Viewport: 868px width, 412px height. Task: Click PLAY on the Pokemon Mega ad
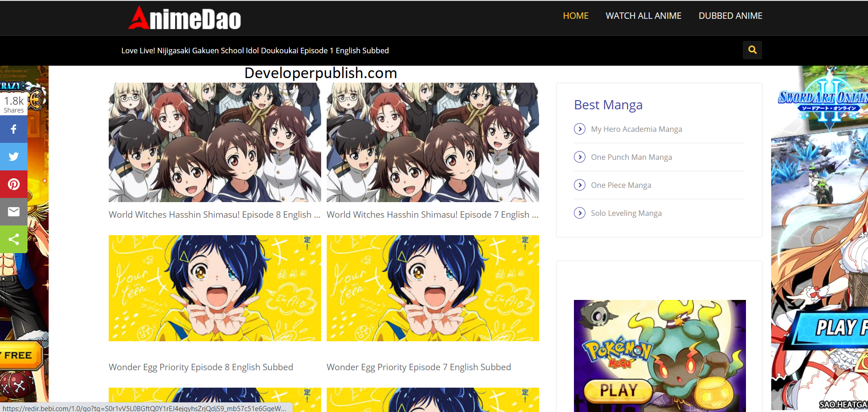pos(618,391)
